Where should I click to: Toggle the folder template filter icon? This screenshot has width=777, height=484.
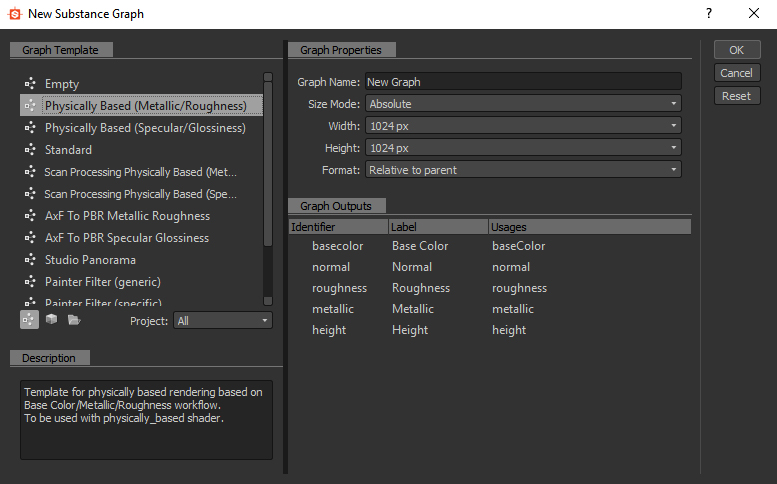(73, 320)
